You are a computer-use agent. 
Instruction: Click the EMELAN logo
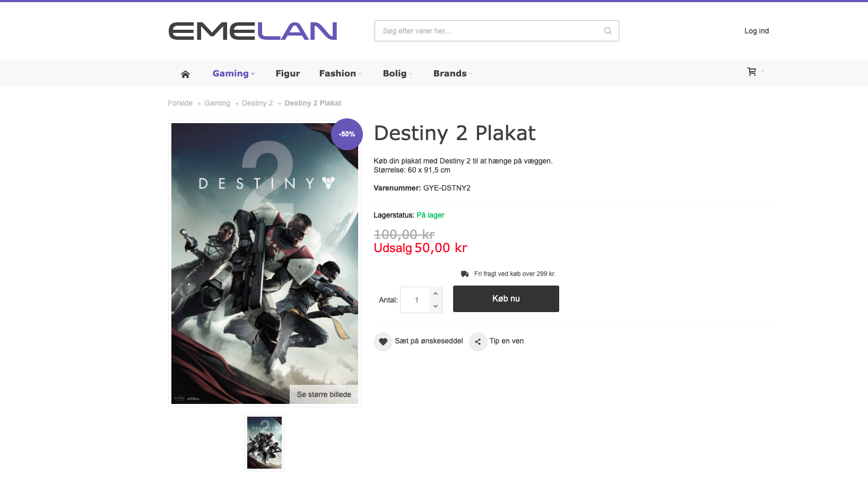(253, 31)
